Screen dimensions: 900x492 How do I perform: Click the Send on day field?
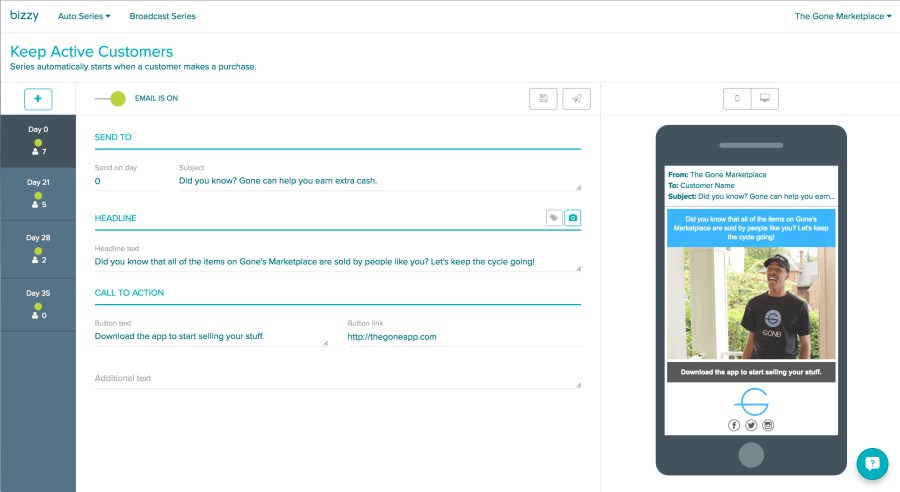(x=127, y=181)
